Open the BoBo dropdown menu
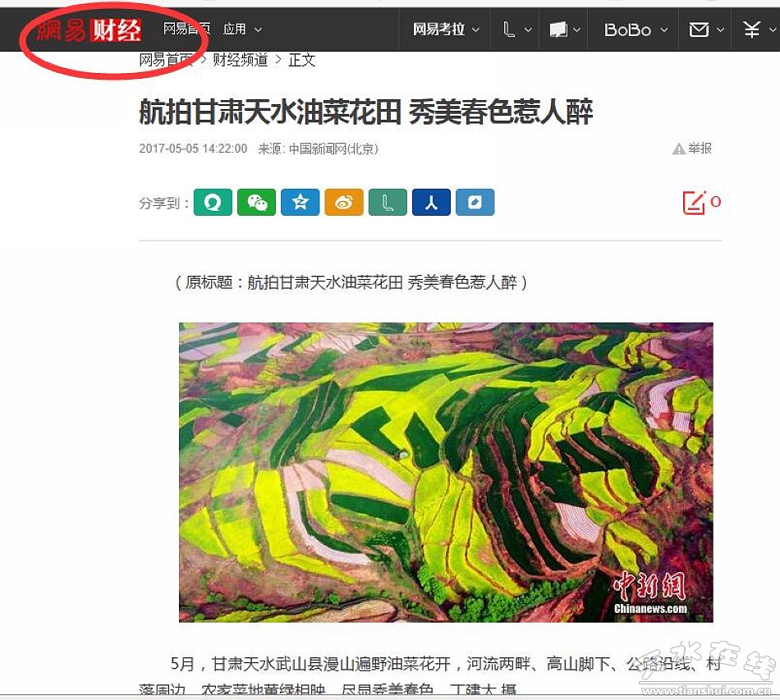This screenshot has height=700, width=780. coord(635,30)
